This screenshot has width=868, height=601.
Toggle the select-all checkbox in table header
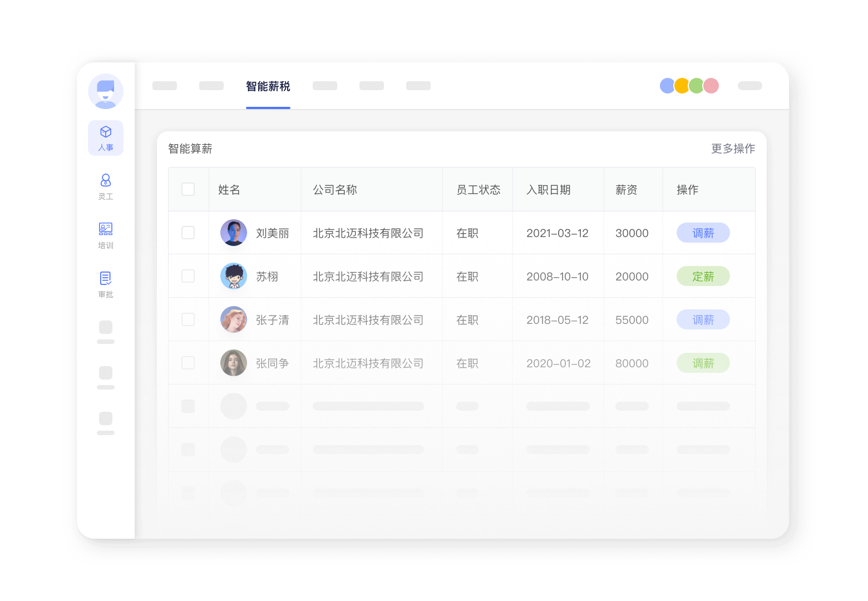(x=188, y=189)
